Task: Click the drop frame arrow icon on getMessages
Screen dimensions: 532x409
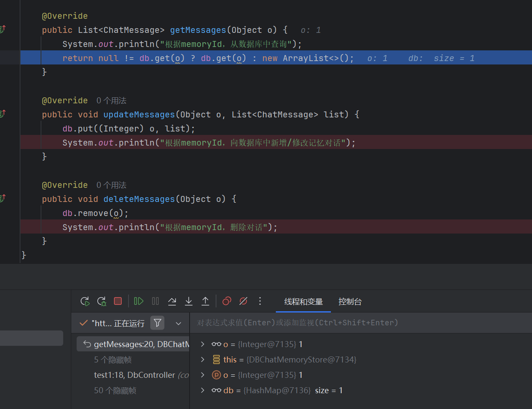Action: (x=87, y=344)
